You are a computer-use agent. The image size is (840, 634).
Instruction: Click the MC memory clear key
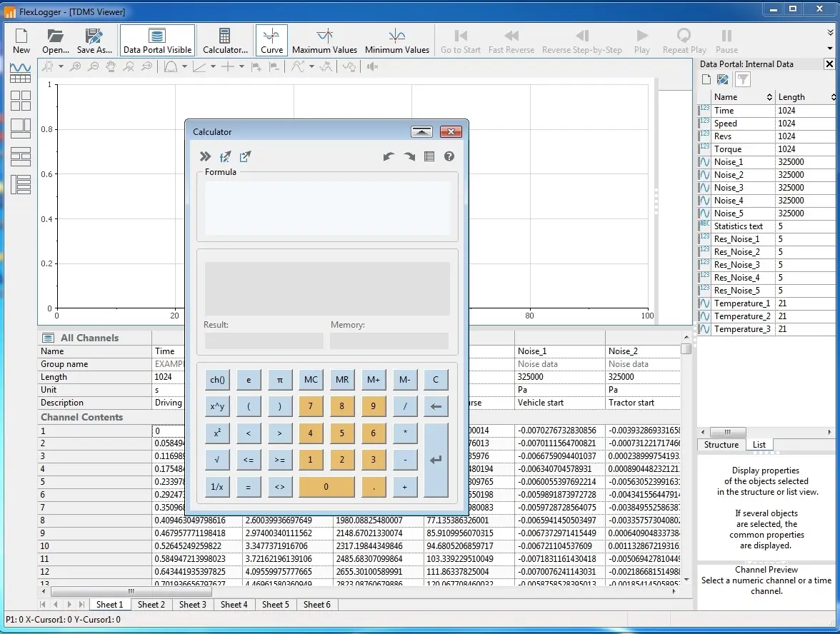[x=311, y=380]
